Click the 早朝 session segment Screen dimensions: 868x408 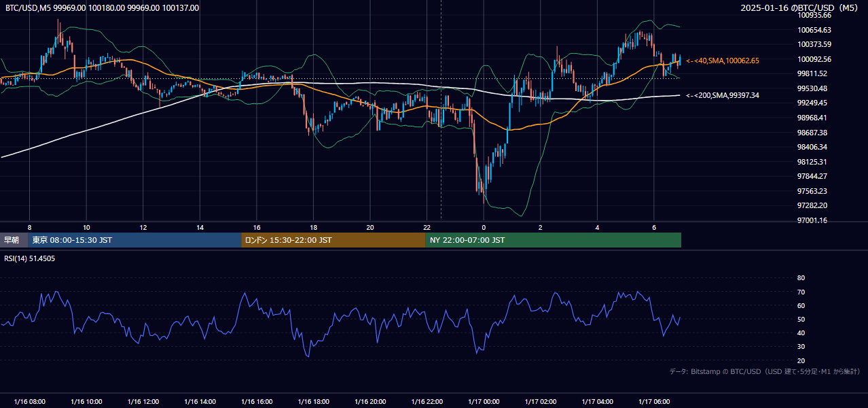(14, 240)
